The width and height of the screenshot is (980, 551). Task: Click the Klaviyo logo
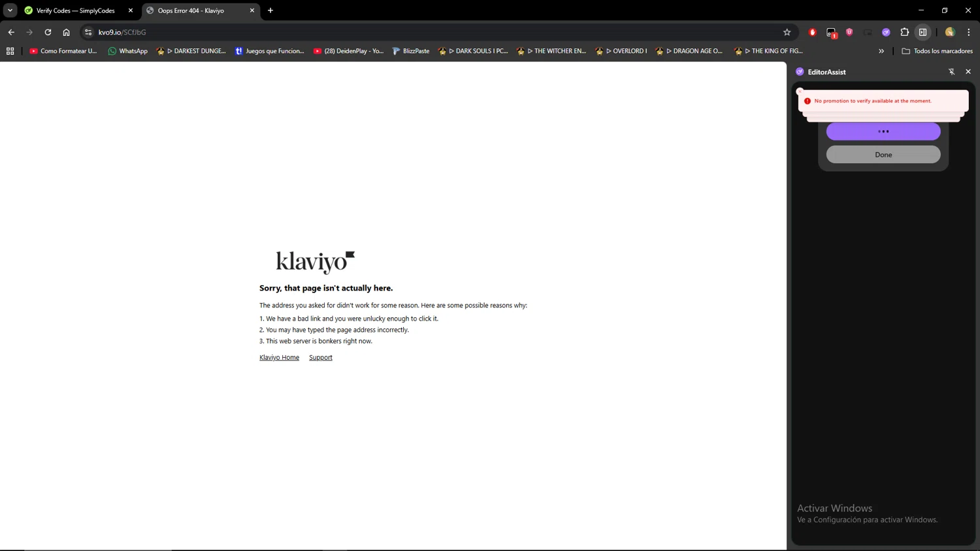(x=316, y=262)
